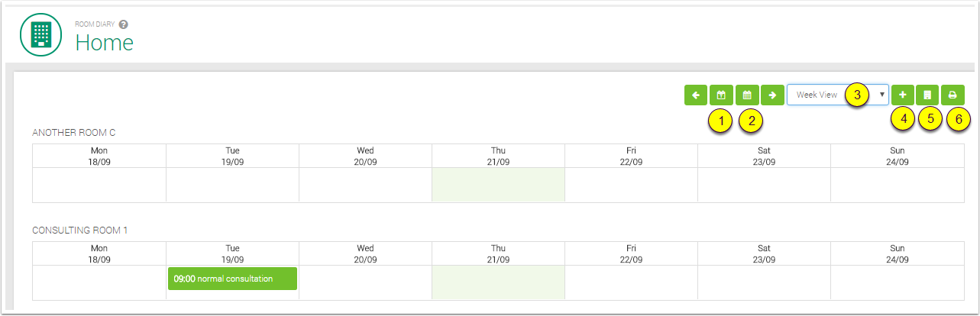Select Another Room C cell for Thursday 21/09

click(498, 185)
